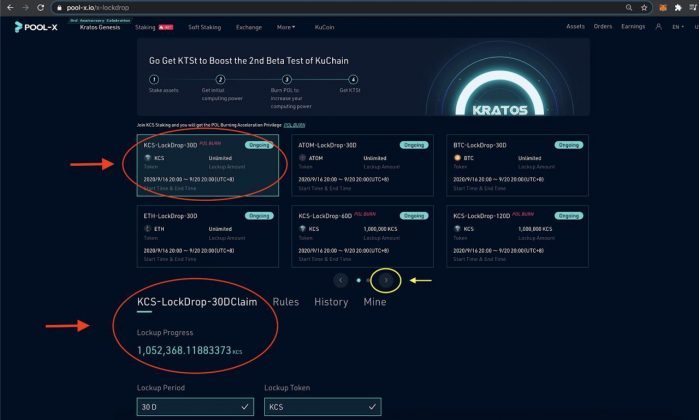Select the ETH-LockDrop-30D card
The image size is (699, 420).
point(208,236)
